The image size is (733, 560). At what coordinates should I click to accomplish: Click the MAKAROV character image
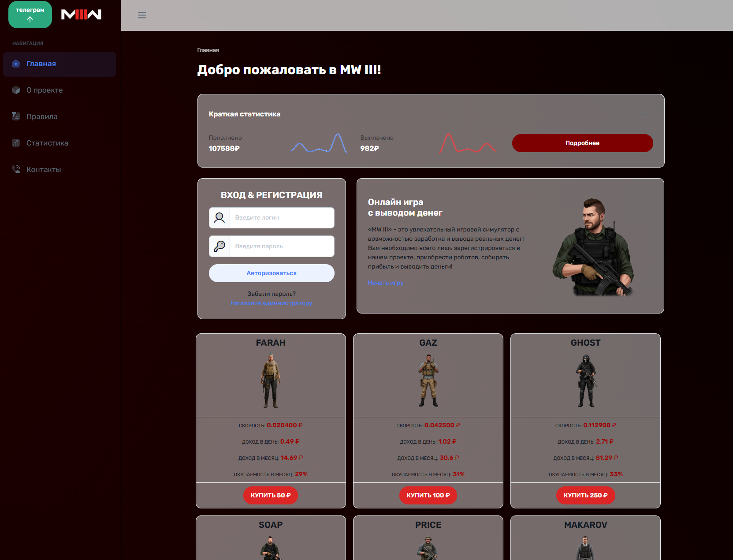[585, 548]
